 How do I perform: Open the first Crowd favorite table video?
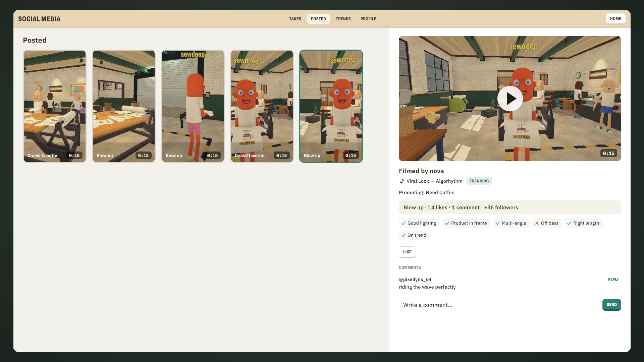pyautogui.click(x=55, y=106)
